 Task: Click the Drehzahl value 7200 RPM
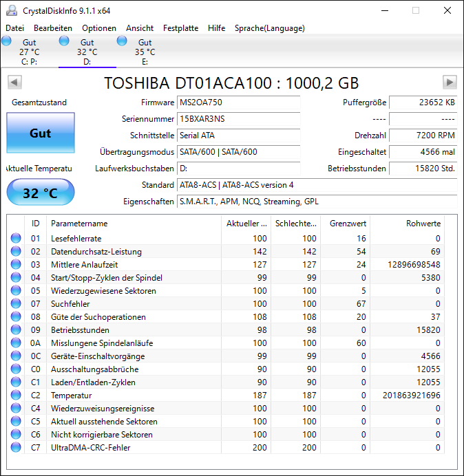tap(423, 135)
